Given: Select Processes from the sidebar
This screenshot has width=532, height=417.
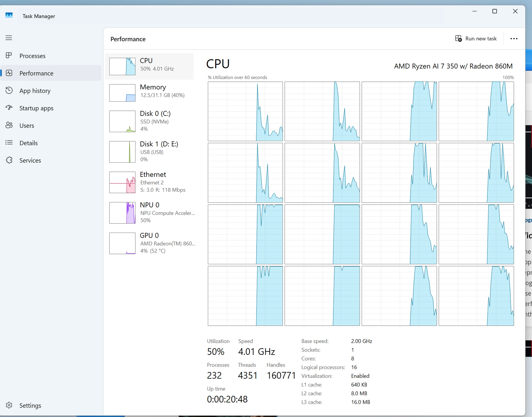Looking at the screenshot, I should (32, 56).
